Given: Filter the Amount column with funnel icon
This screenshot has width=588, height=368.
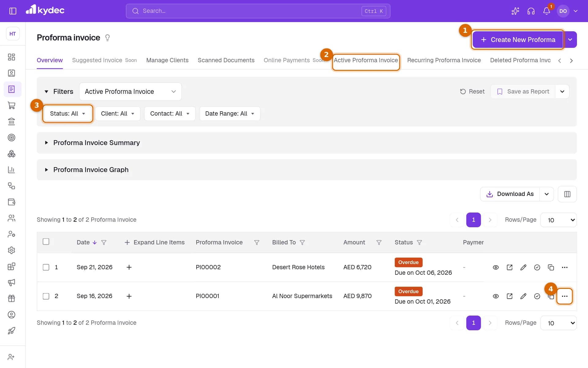Looking at the screenshot, I should tap(379, 243).
